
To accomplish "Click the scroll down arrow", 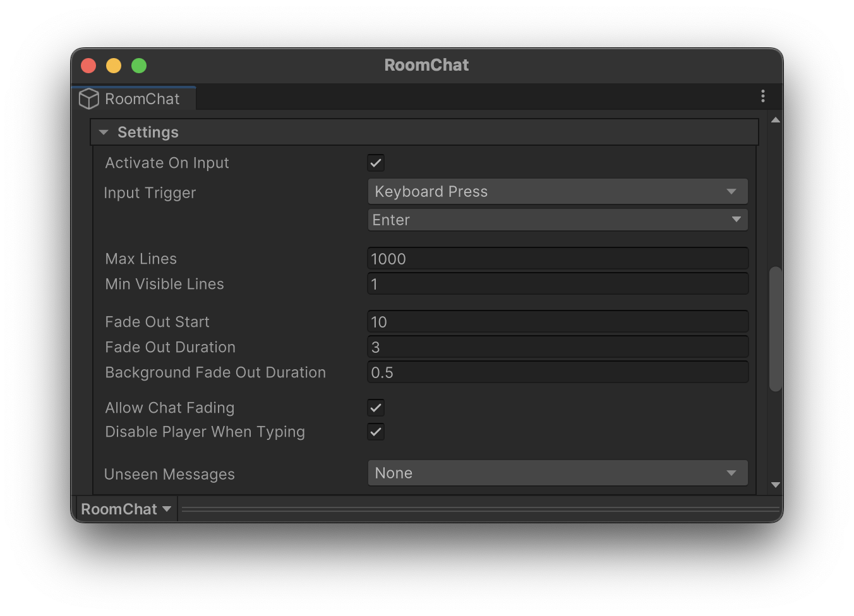I will (x=776, y=485).
